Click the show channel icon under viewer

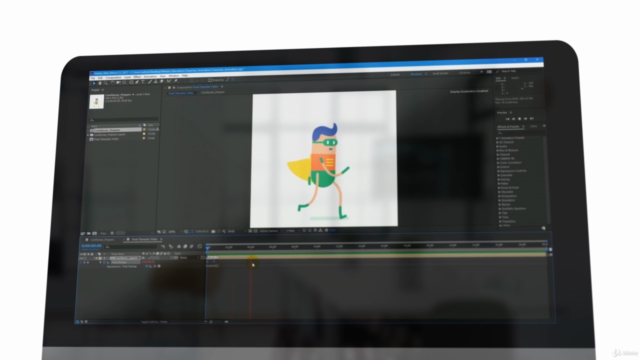(x=224, y=231)
